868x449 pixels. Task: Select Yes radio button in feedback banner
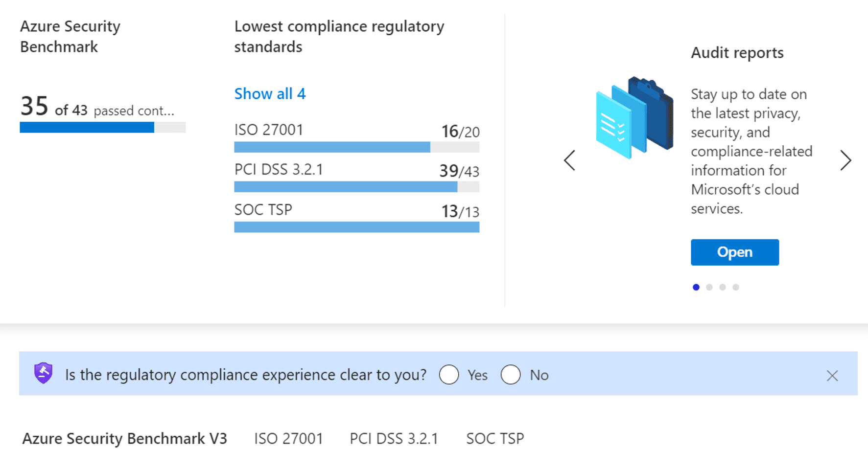pyautogui.click(x=449, y=375)
